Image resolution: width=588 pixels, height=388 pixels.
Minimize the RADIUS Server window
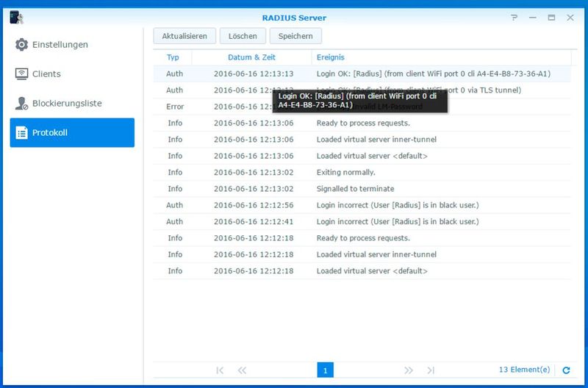coord(532,18)
